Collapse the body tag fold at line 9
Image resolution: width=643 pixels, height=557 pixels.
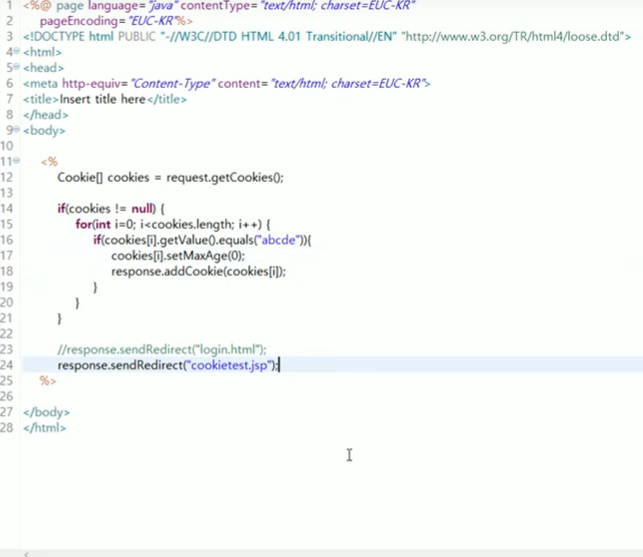[16, 129]
